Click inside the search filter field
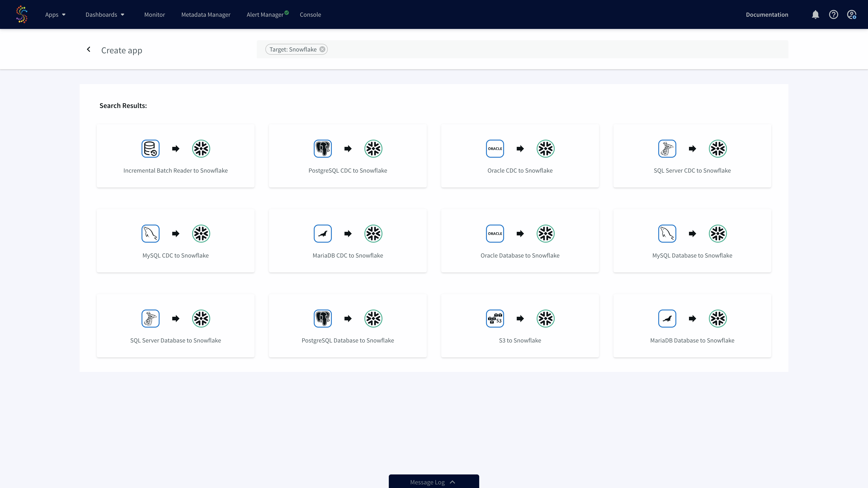This screenshot has height=488, width=868. click(522, 49)
